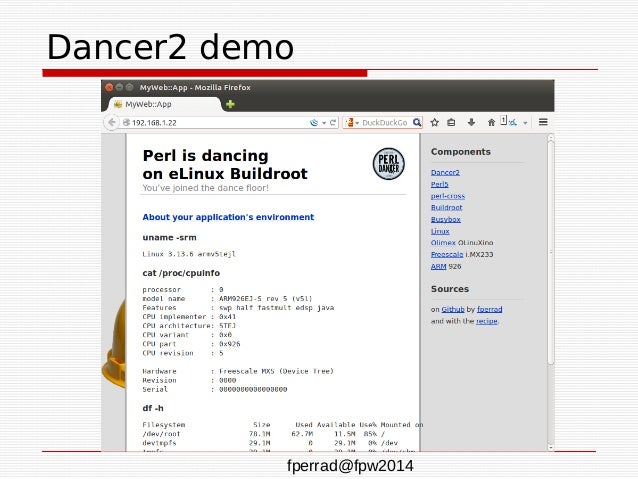This screenshot has height=479, width=638.
Task: Close the Firefox window with red button
Action: (x=109, y=87)
